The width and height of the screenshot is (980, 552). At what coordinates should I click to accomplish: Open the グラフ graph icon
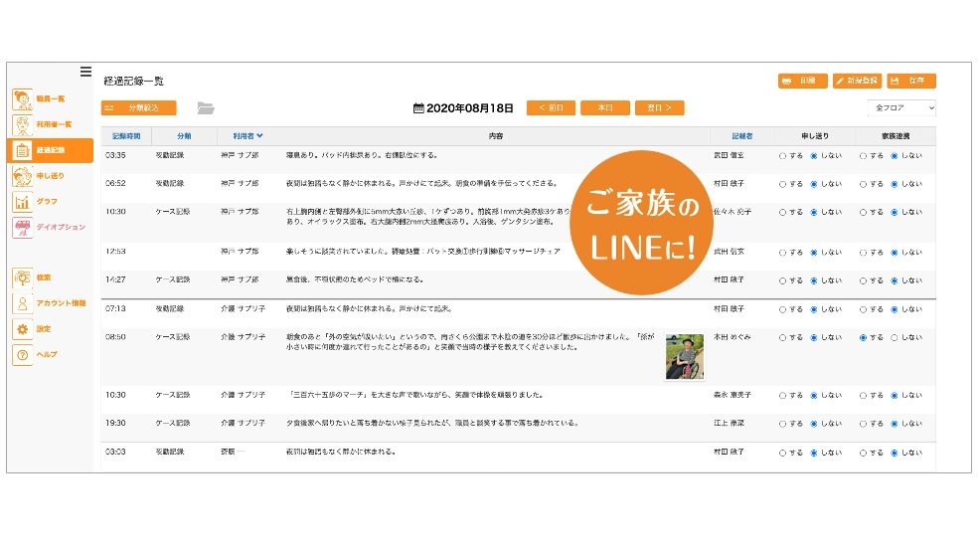tap(22, 202)
